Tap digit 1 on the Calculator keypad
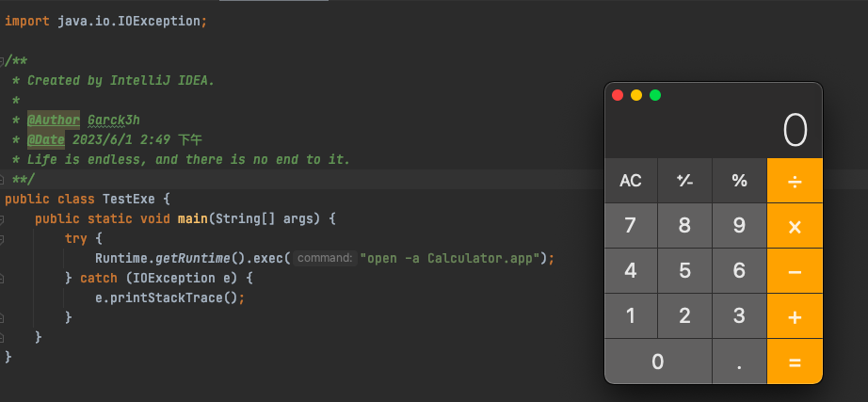 coord(631,316)
